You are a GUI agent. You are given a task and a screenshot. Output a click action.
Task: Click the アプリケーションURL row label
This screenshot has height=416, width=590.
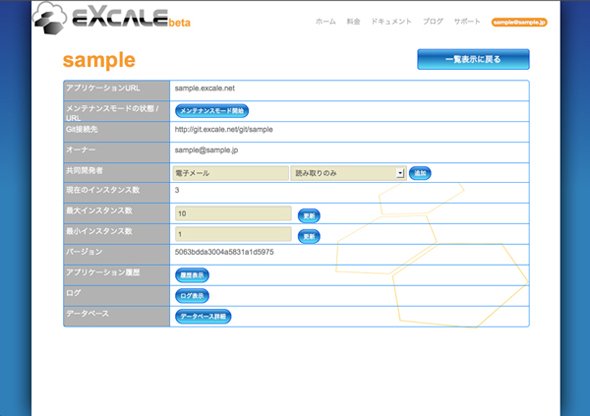click(x=103, y=88)
